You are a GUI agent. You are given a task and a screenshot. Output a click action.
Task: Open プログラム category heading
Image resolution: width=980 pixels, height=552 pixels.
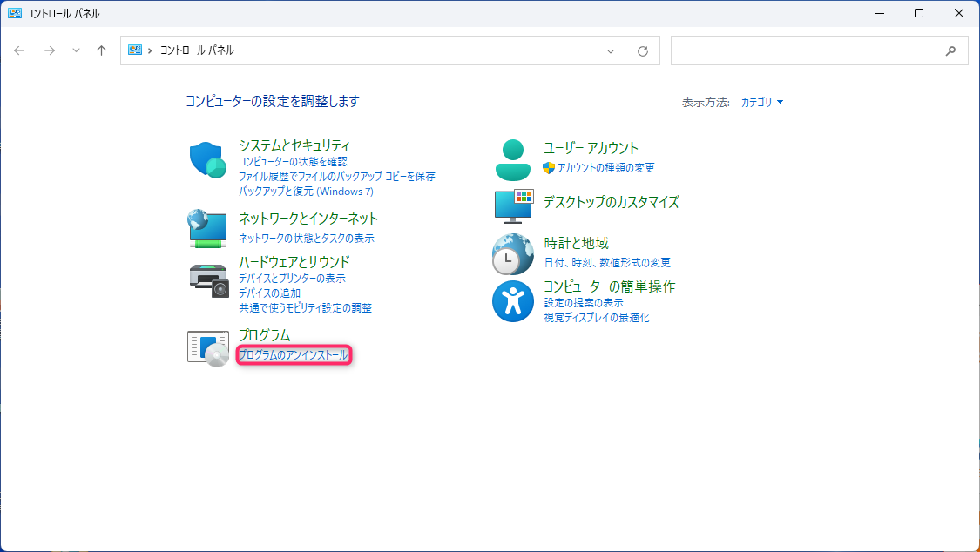pyautogui.click(x=264, y=335)
